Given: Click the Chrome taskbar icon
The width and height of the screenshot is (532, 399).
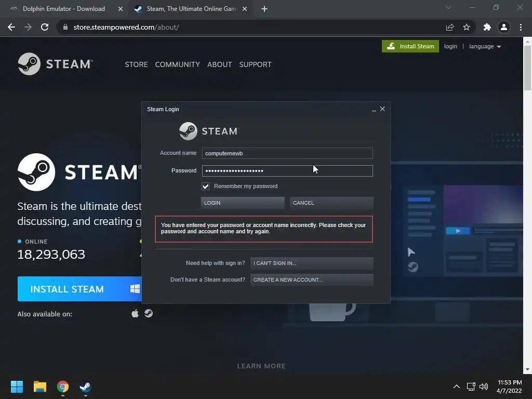Looking at the screenshot, I should pyautogui.click(x=63, y=387).
